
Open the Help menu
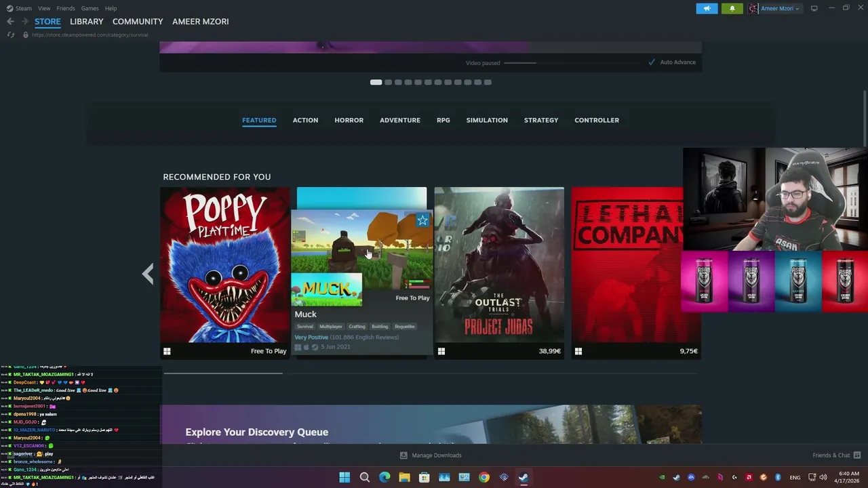click(x=111, y=8)
